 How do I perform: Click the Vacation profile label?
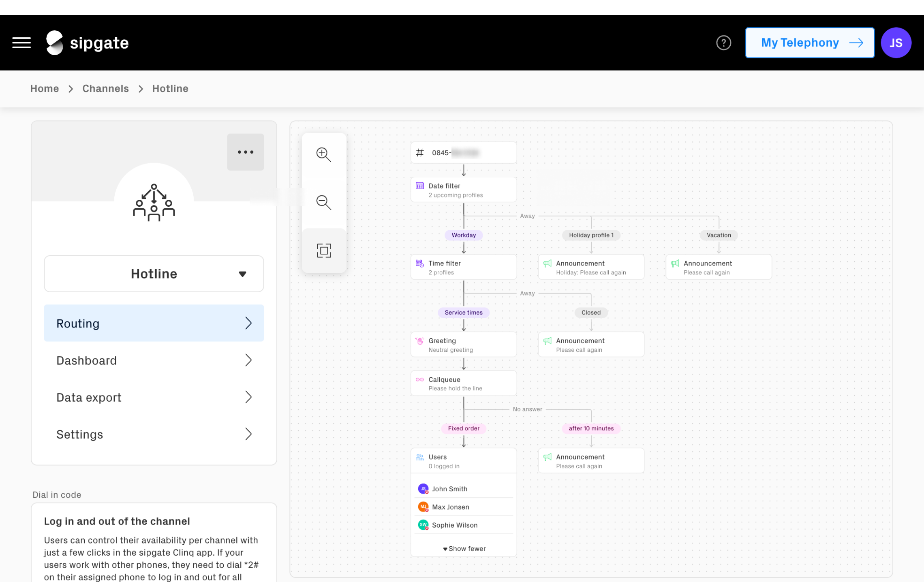pos(719,235)
